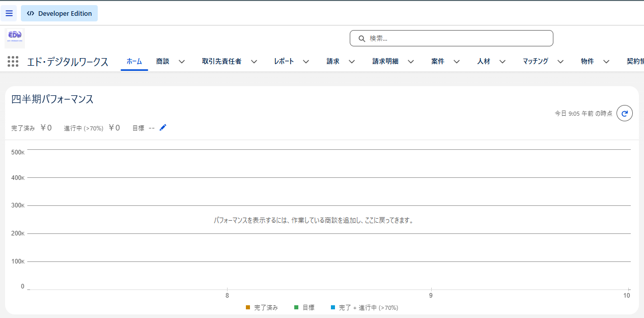Click the 四半期パフォーマンス heading

tap(52, 99)
